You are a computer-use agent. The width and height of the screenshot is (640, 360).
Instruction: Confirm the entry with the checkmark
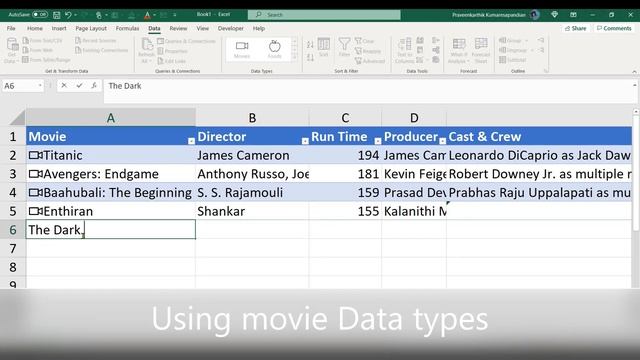[79, 86]
